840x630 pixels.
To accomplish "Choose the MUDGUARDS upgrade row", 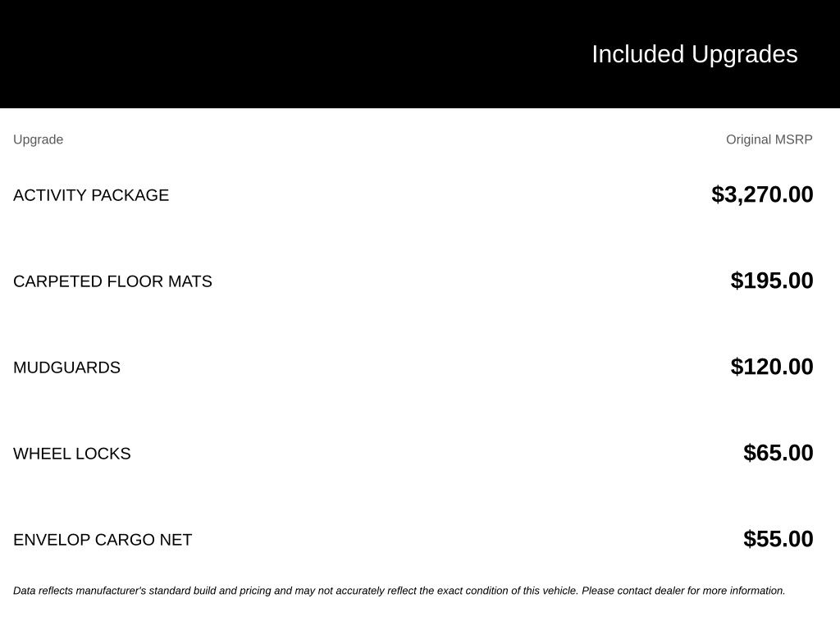I will pos(420,367).
